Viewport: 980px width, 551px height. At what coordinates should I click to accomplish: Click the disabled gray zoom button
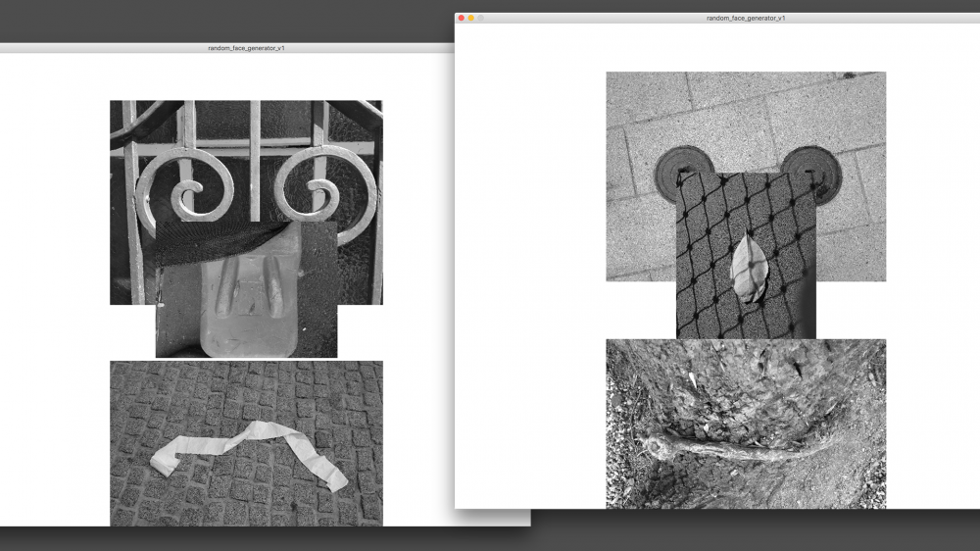[481, 18]
